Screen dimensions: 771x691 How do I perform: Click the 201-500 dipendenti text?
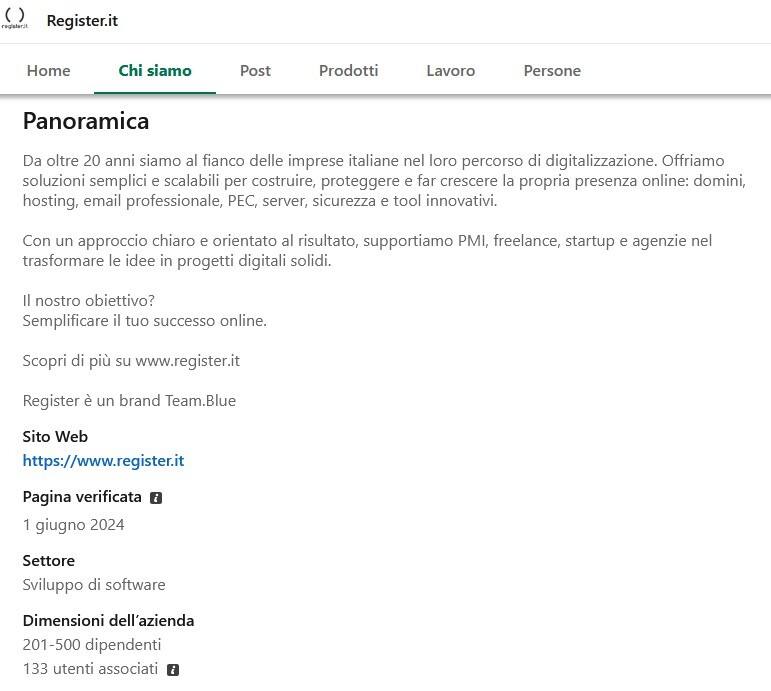coord(92,645)
